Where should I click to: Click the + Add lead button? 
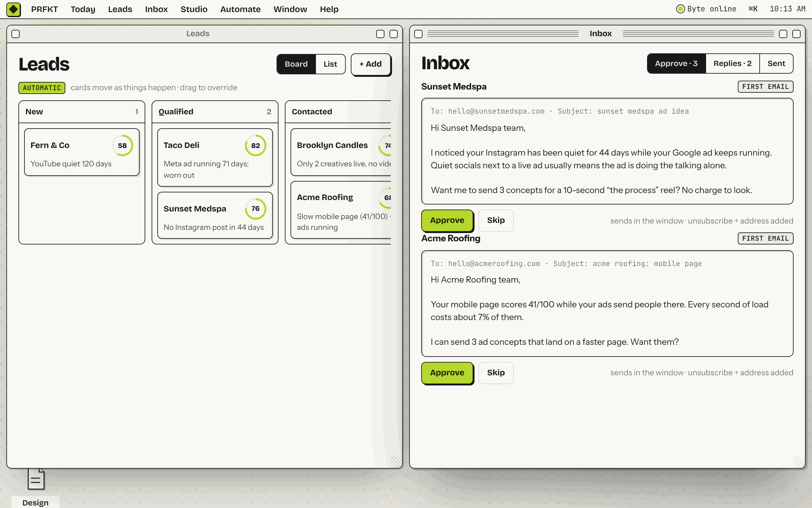pos(371,64)
